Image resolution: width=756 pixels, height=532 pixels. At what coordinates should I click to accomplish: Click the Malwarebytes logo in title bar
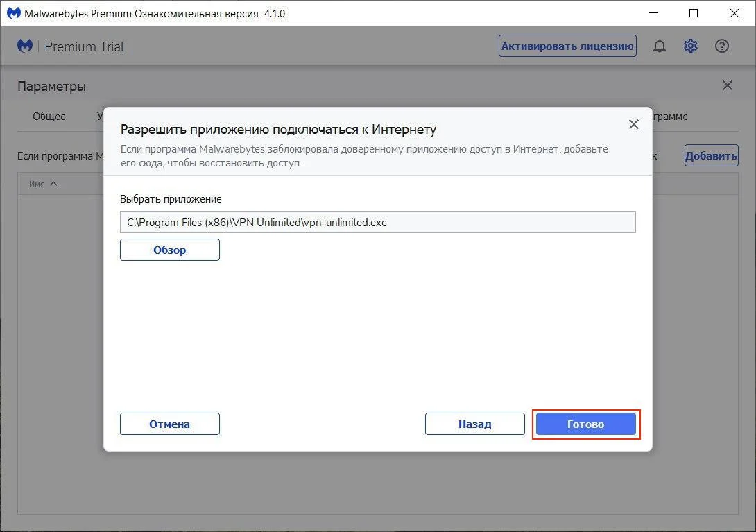12,13
